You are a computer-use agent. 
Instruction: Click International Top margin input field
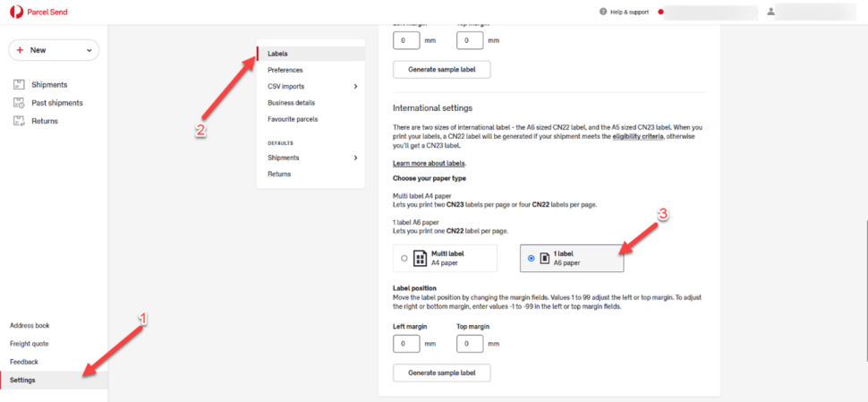tap(470, 343)
